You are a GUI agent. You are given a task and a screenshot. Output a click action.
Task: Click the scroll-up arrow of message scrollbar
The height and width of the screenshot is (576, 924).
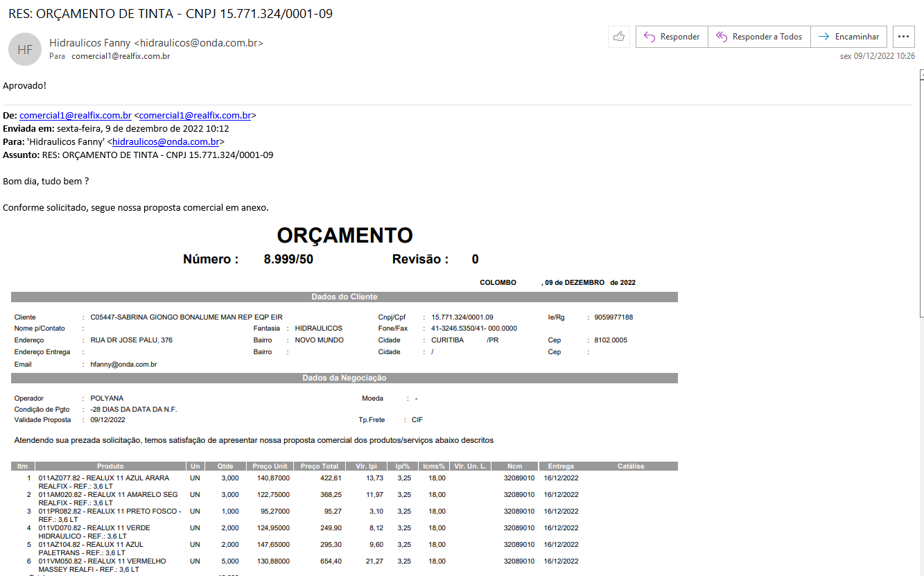921,74
